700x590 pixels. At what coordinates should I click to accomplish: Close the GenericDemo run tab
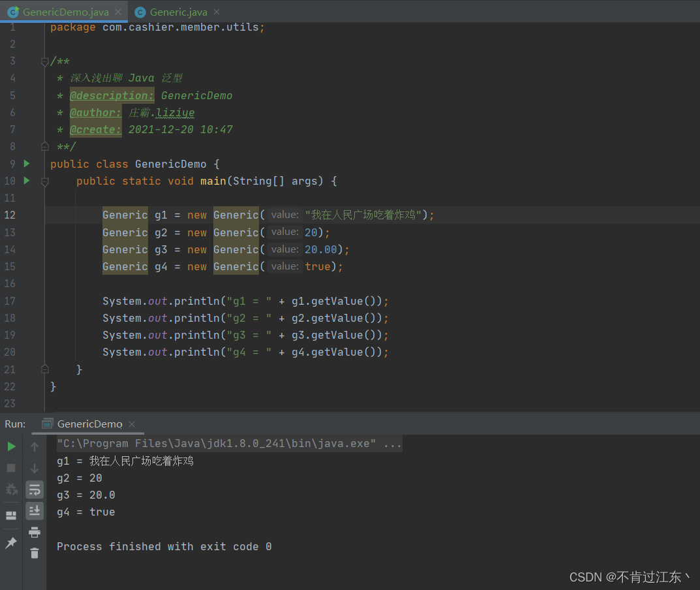(x=132, y=424)
